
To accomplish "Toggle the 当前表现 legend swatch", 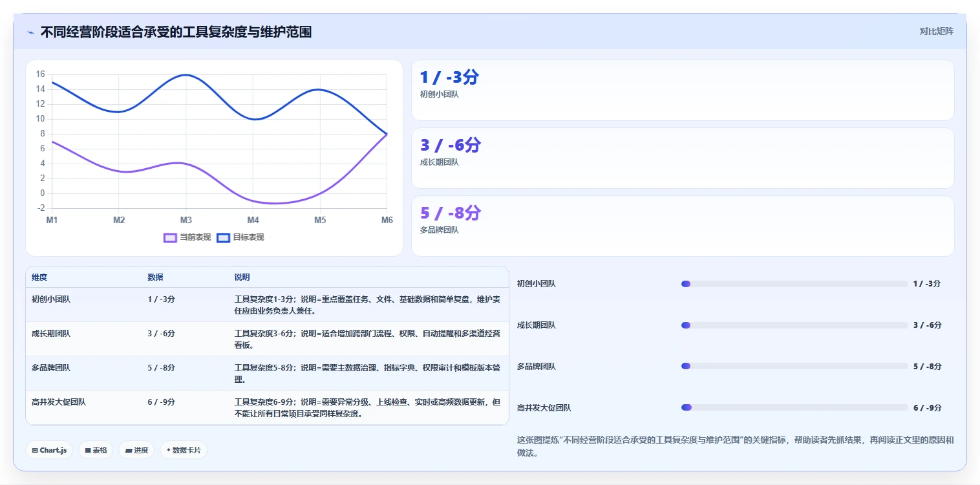I will (x=171, y=237).
